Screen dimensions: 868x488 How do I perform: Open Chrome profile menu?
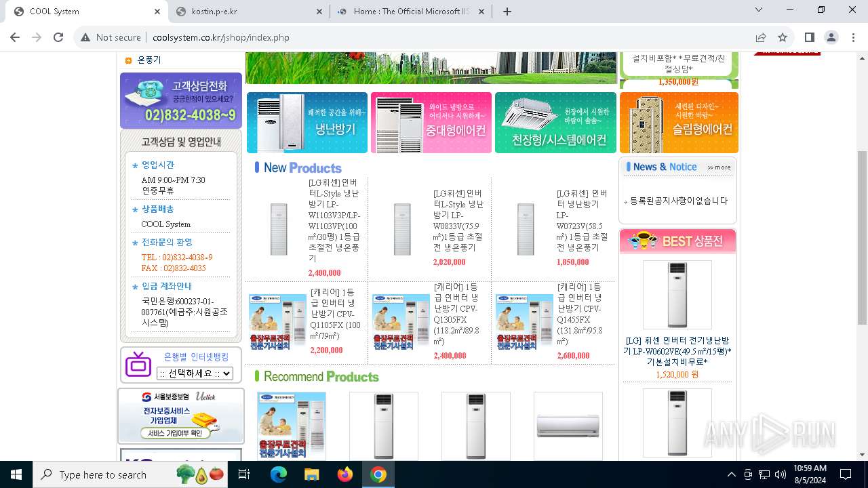click(x=831, y=37)
